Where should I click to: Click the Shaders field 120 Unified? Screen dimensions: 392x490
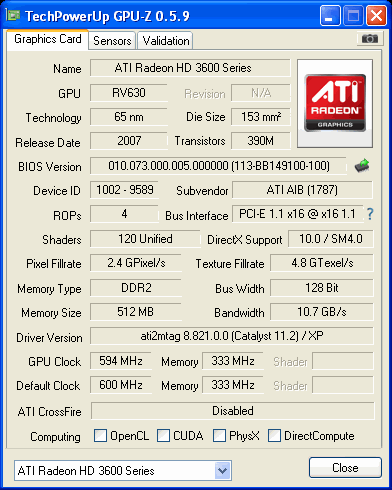click(x=145, y=239)
